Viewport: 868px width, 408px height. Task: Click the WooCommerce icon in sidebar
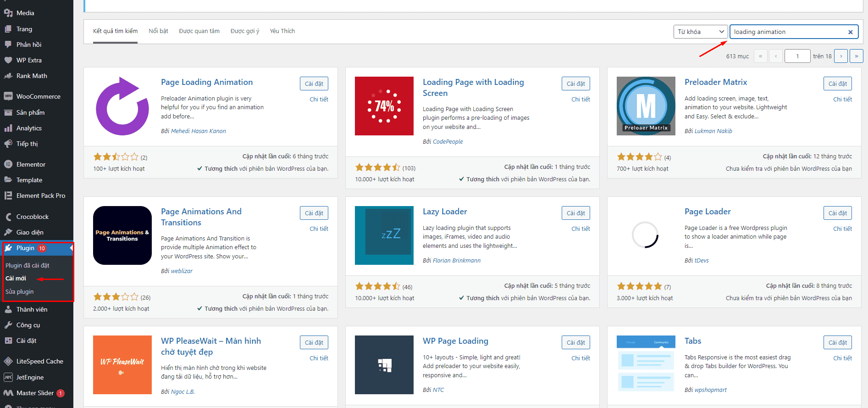pos(8,96)
